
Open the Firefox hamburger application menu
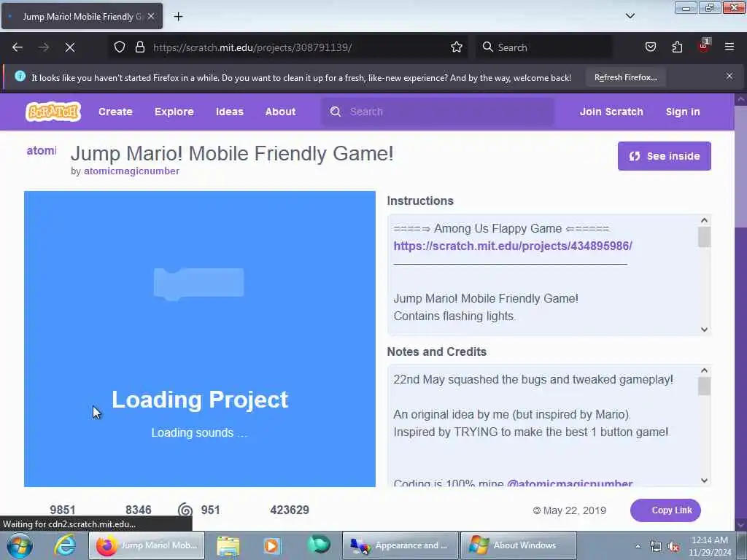pyautogui.click(x=729, y=47)
